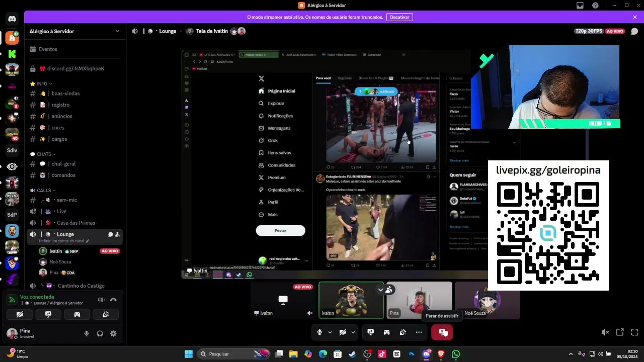Open discord.gg/JsMXbqhpeK link channel
Image resolution: width=644 pixels, height=362 pixels.
[75, 68]
